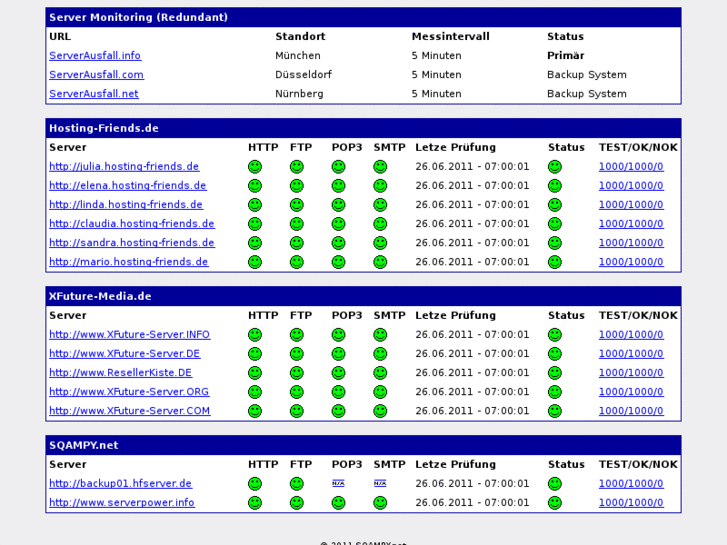Click the 'Nürnberg' location cell
This screenshot has height=545, width=727.
(299, 94)
